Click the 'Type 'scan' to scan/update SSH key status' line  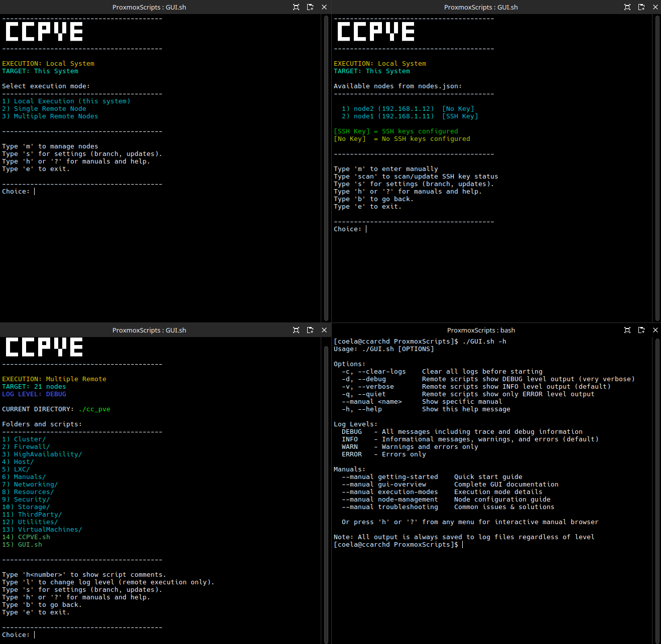pos(416,177)
